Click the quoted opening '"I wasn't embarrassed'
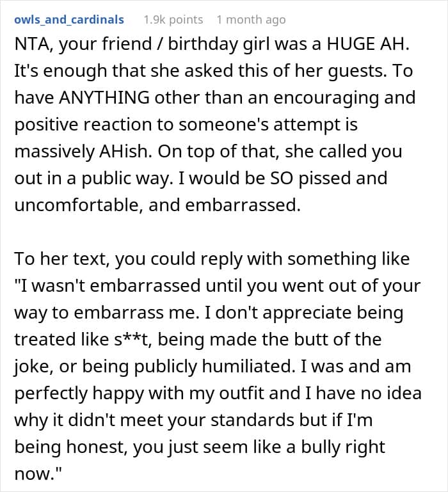448x492 pixels. click(x=108, y=286)
